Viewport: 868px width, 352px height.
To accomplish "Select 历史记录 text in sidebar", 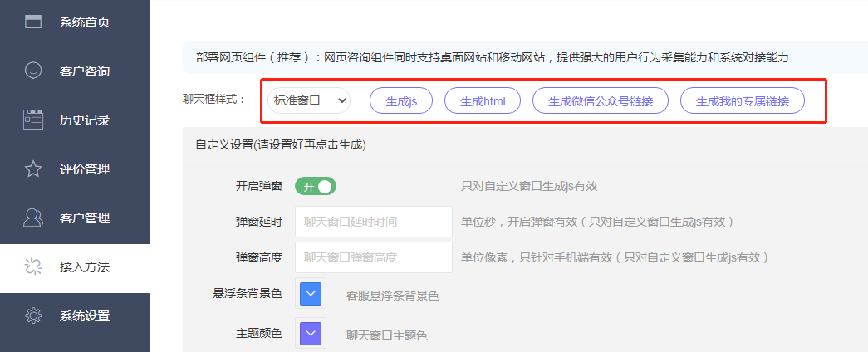I will [85, 120].
